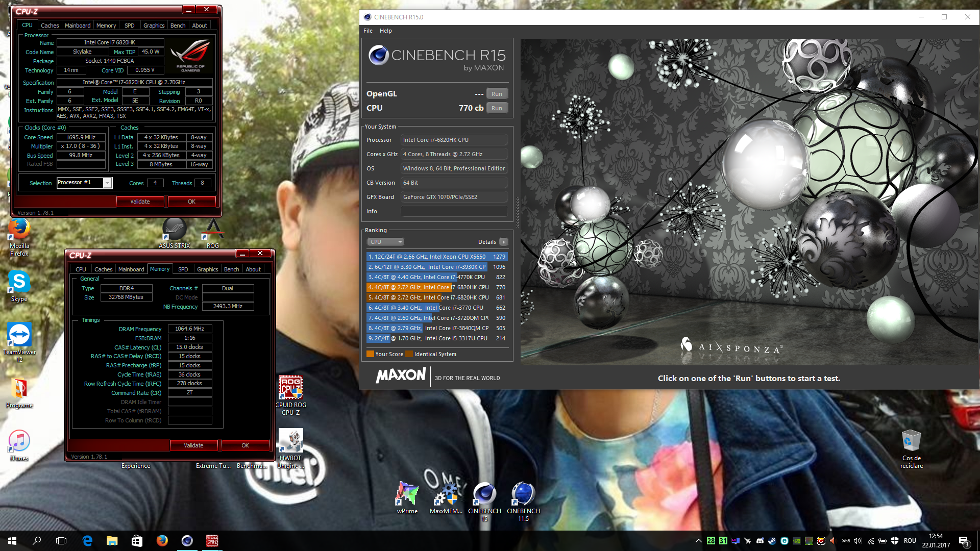Screen dimensions: 980x551
Task: Click the Your Score orange legend swatch
Action: [x=370, y=354]
